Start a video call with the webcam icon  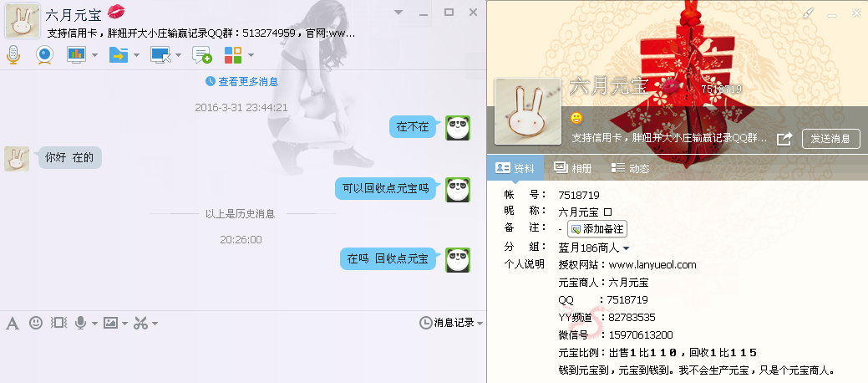point(44,55)
